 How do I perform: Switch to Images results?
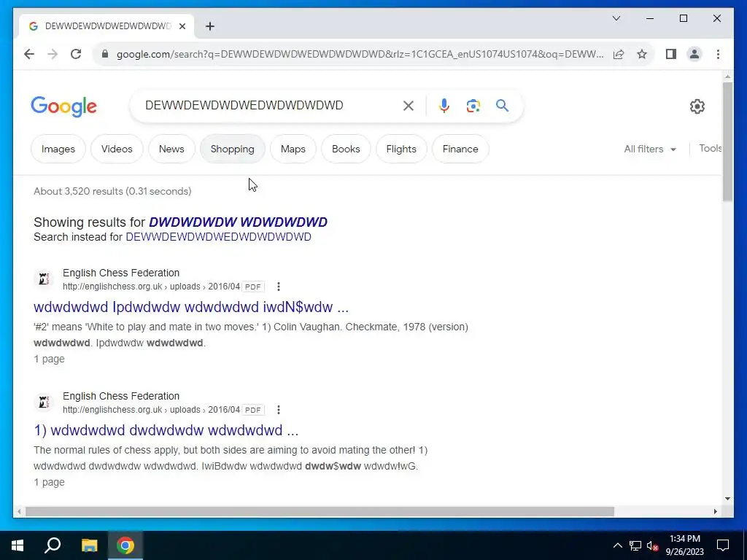58,149
